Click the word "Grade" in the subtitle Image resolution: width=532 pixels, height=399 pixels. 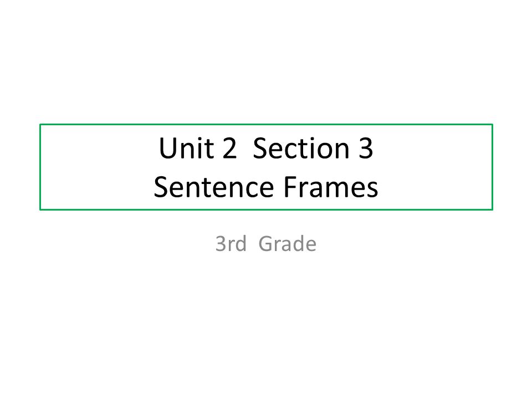point(288,244)
